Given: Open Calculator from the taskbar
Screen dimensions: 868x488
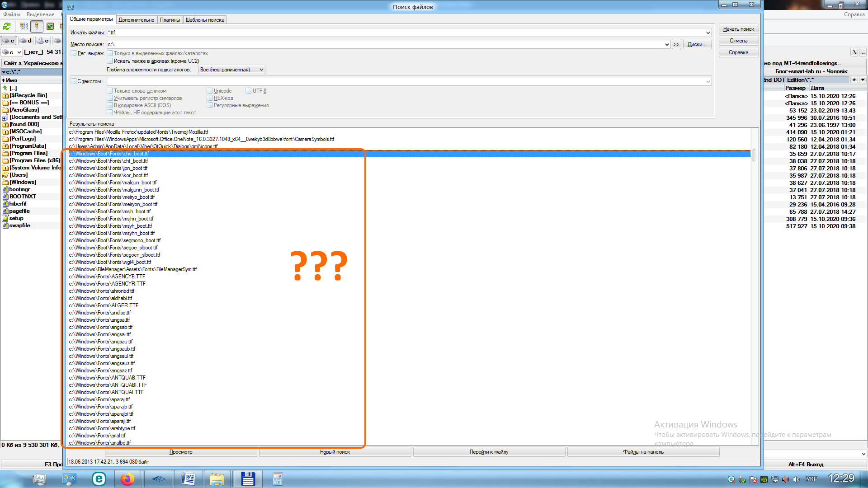Looking at the screenshot, I should click(278, 479).
